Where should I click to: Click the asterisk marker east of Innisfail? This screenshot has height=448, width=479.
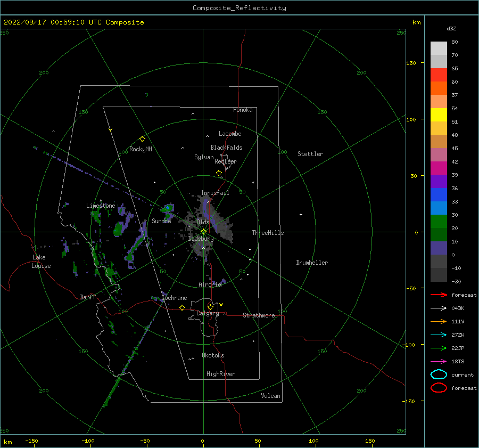(x=253, y=183)
